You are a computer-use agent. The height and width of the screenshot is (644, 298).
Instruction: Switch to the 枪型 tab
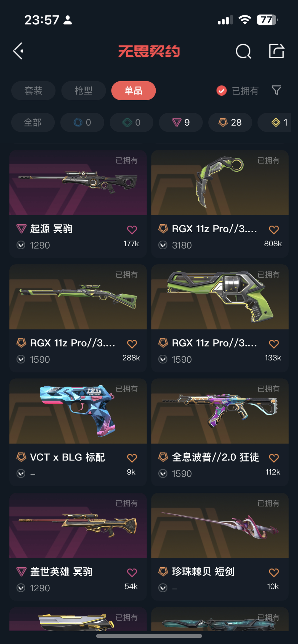coord(84,91)
